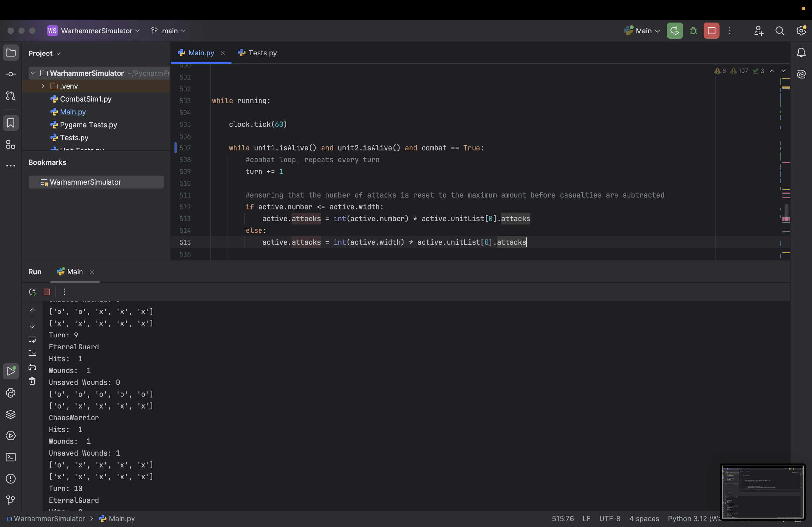
Task: Click the Debug Main bug icon
Action: (x=693, y=31)
